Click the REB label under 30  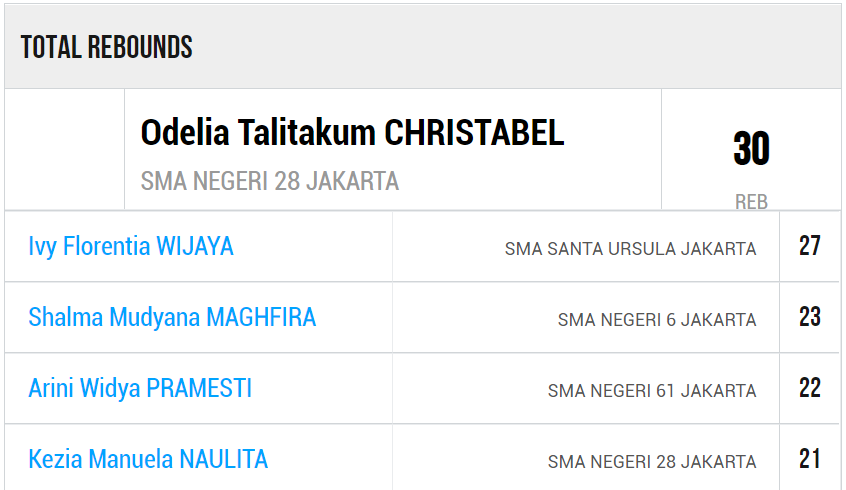pyautogui.click(x=751, y=202)
